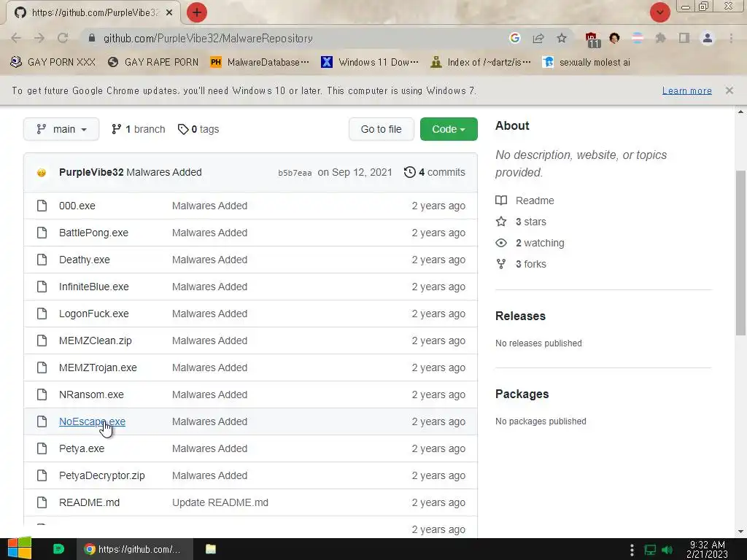Toggle Chrome side panel icon
The image size is (747, 560).
click(684, 38)
